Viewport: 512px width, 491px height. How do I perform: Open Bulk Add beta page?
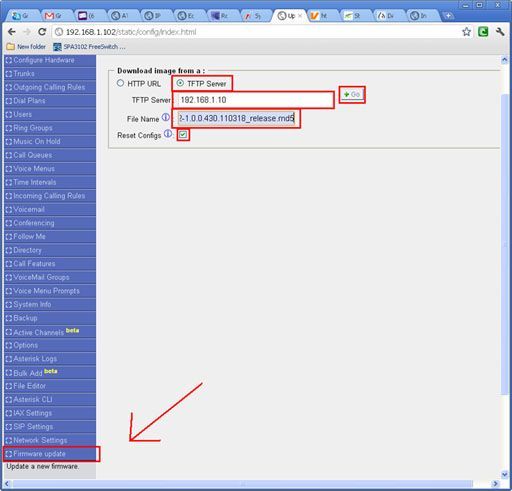click(x=50, y=373)
